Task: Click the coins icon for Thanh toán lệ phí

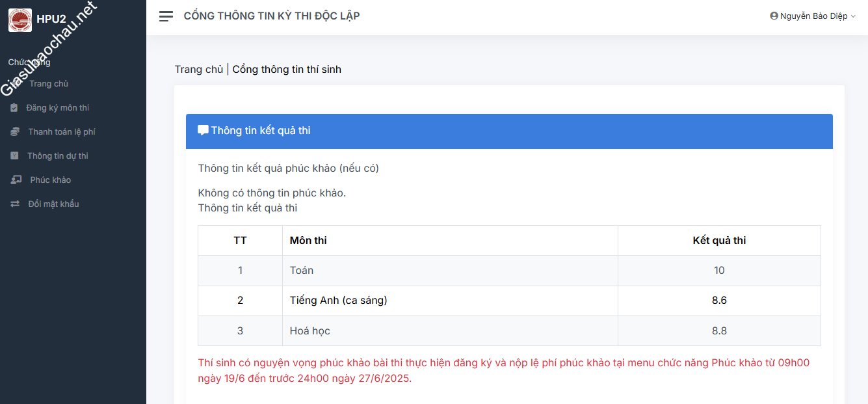Action: (14, 132)
